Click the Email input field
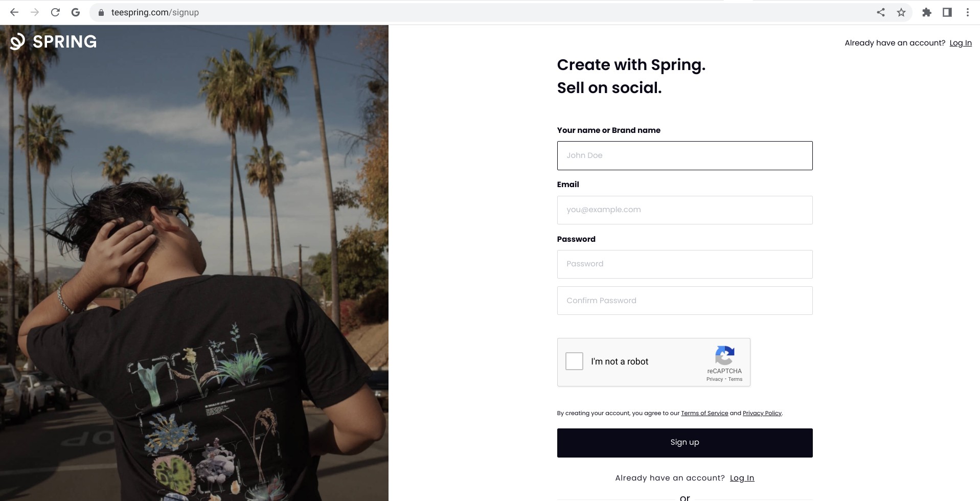Image resolution: width=980 pixels, height=501 pixels. [x=685, y=210]
